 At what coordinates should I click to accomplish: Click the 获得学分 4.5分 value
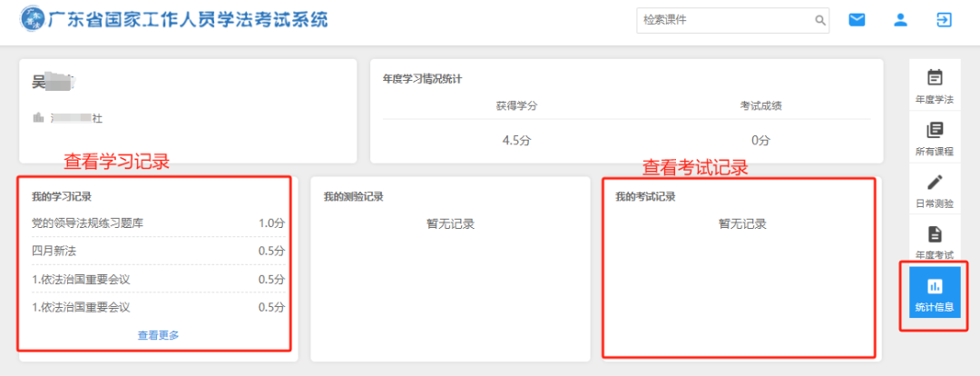tap(516, 141)
